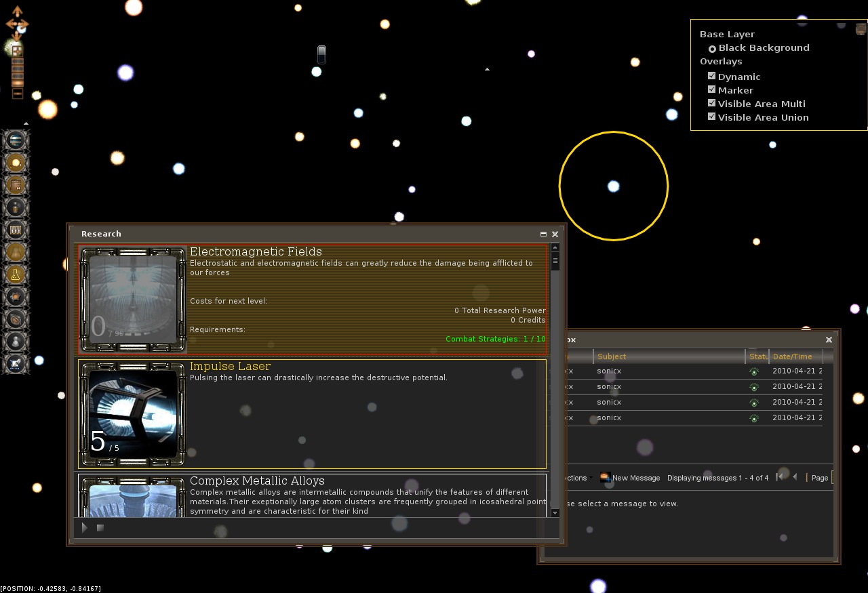Disable the Dynamic overlay checkbox

711,77
